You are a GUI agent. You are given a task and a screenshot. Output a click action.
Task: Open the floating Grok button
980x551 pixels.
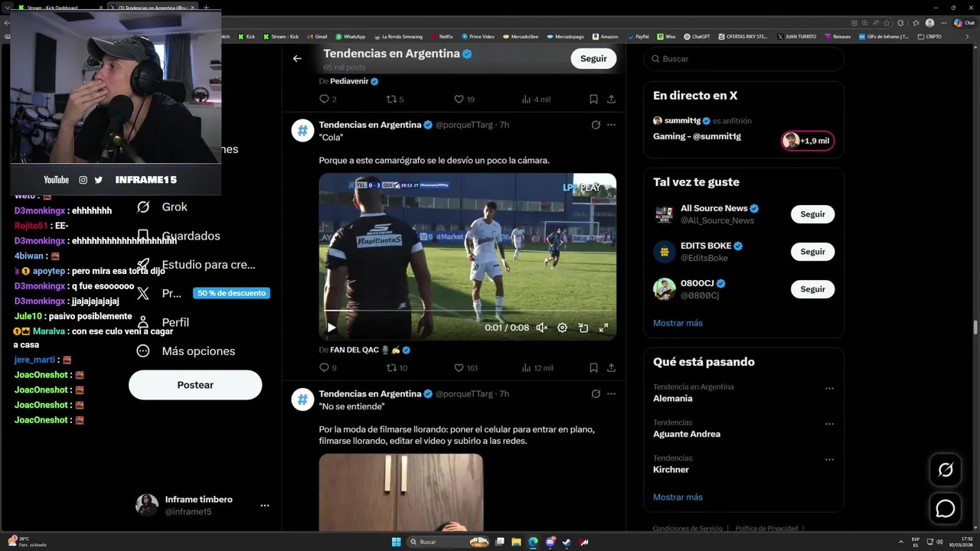pos(946,470)
